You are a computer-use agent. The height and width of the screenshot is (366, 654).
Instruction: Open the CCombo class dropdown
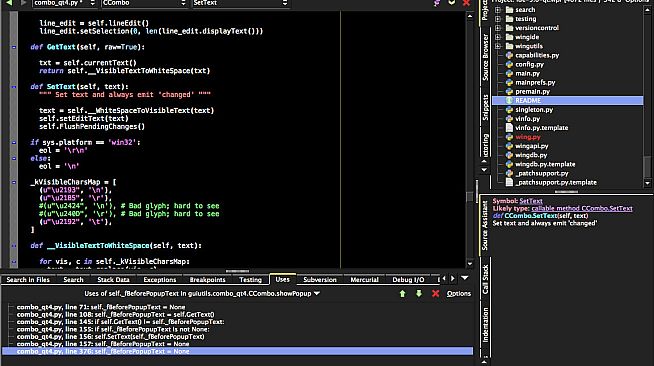tap(144, 3)
